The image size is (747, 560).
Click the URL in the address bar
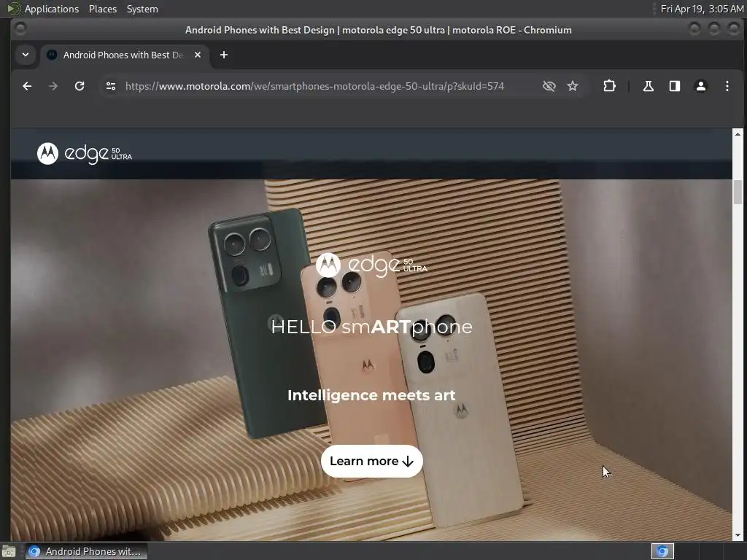click(x=314, y=86)
